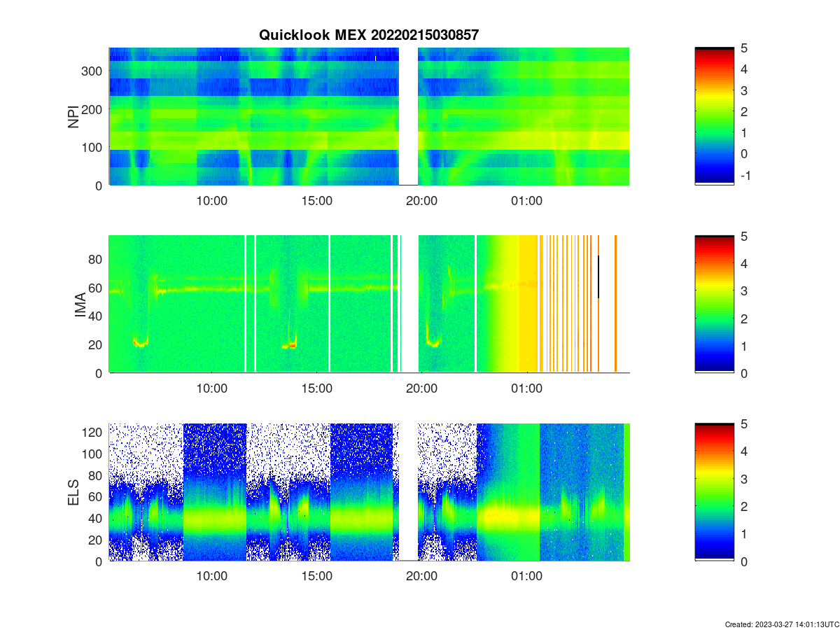Image resolution: width=840 pixels, height=630 pixels.
Task: Click the "4" label on IMA colorbar
Action: tap(743, 264)
